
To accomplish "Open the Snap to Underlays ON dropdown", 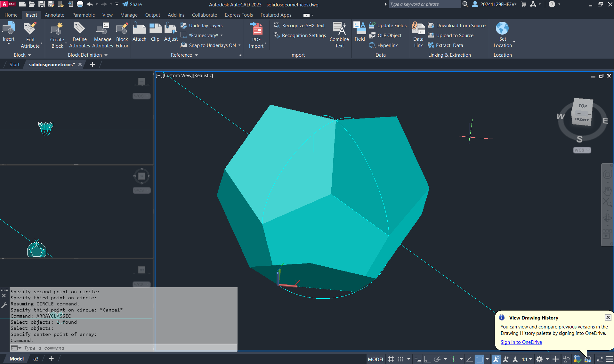I will click(x=239, y=45).
